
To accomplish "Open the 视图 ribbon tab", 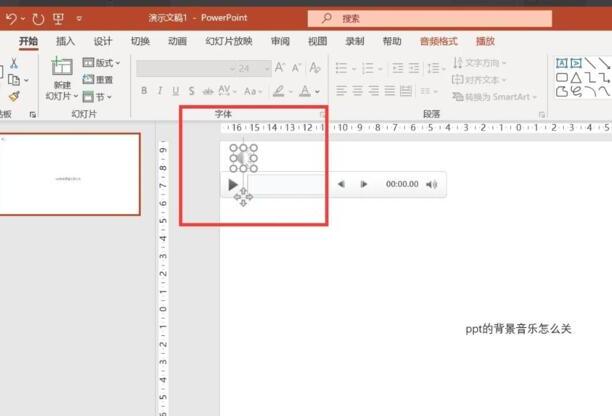I will pos(317,41).
